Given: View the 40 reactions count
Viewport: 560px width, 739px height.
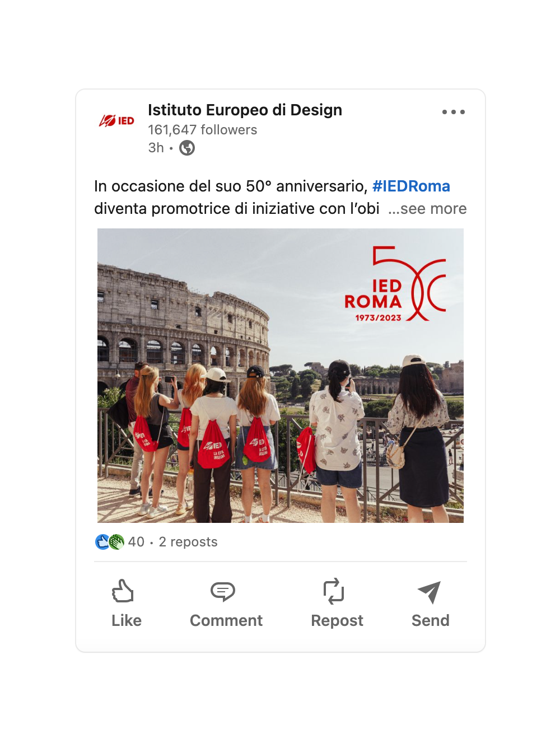Looking at the screenshot, I should 136,542.
